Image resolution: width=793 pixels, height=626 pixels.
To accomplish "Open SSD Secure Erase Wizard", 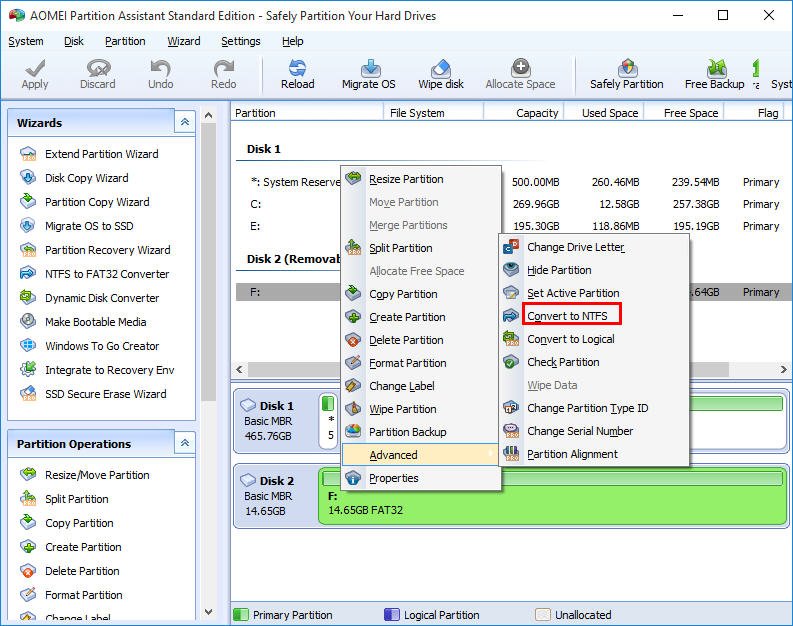I will (105, 394).
